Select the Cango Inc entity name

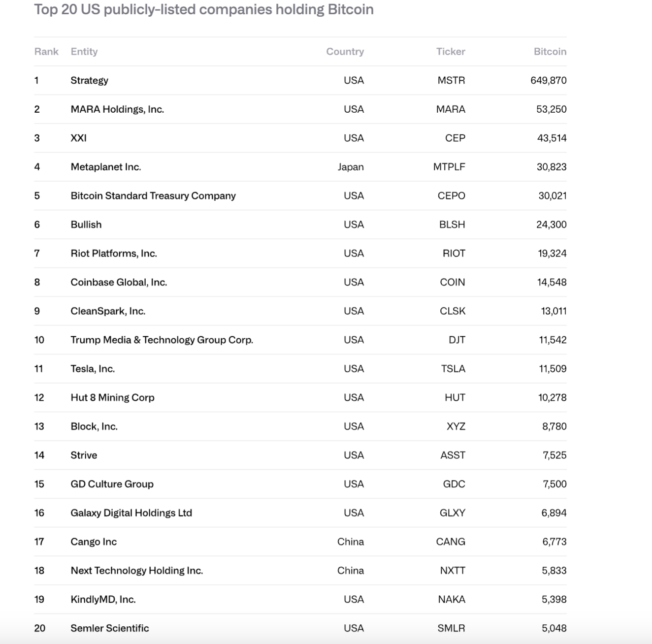pos(94,542)
